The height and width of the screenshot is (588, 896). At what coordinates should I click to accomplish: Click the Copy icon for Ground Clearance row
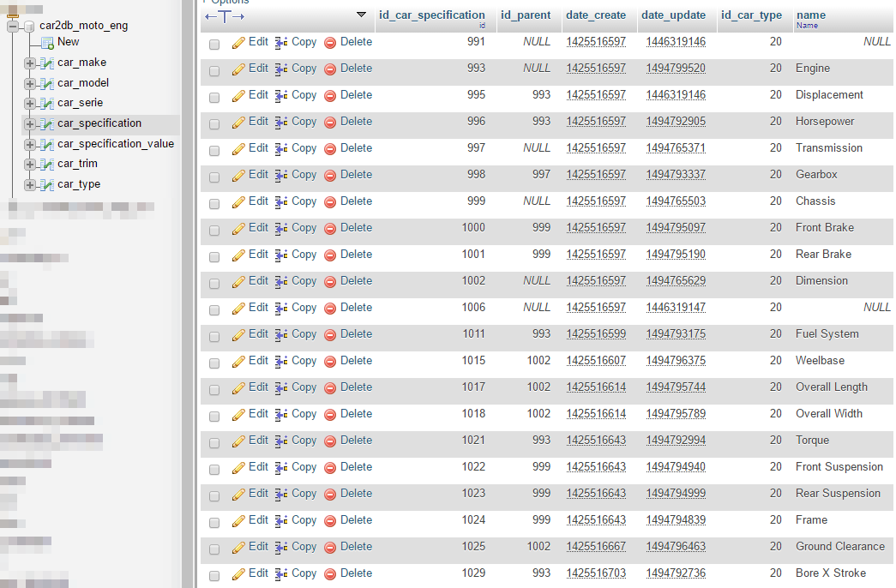pos(281,548)
